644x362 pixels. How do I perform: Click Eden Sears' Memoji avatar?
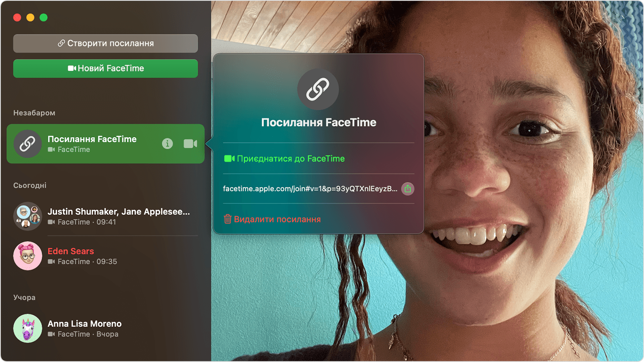(x=27, y=256)
